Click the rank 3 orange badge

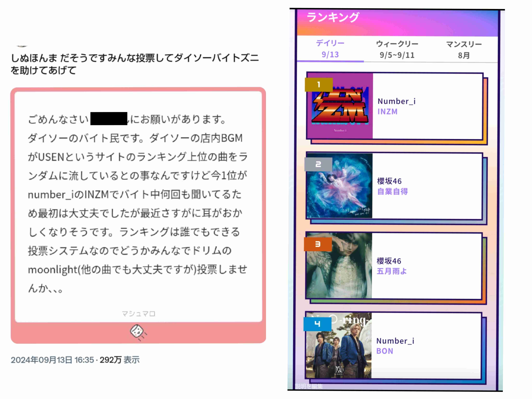318,244
